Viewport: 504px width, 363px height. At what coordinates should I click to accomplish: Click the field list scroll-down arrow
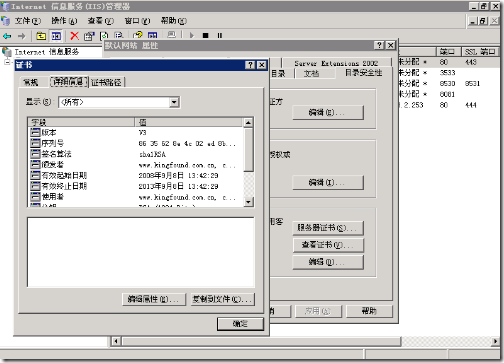248,202
